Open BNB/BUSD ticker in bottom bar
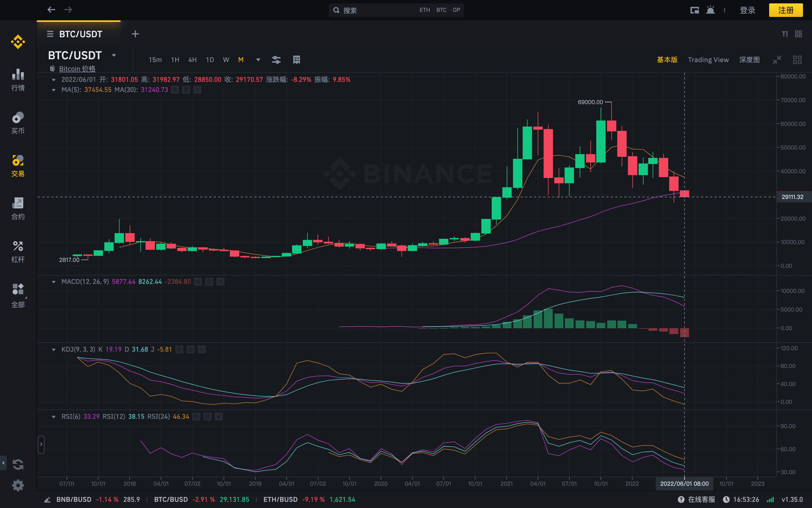812x508 pixels. [x=98, y=500]
